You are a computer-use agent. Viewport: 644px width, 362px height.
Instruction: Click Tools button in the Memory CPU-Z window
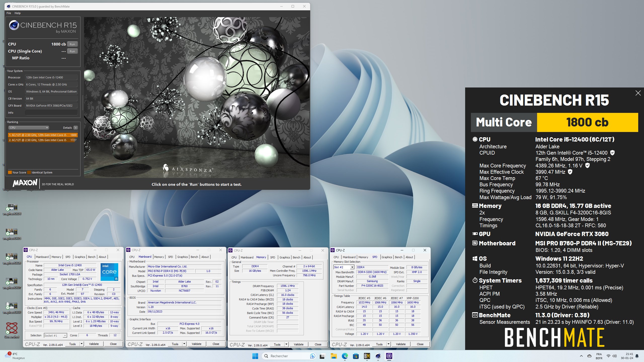277,344
